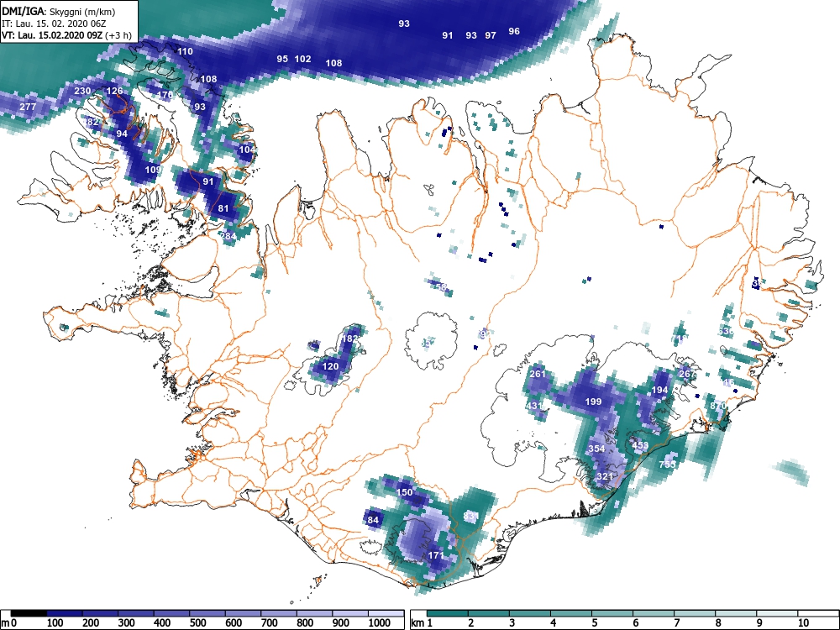The height and width of the screenshot is (630, 840).
Task: Click the visibility value 97 over the sea
Action: pyautogui.click(x=491, y=35)
